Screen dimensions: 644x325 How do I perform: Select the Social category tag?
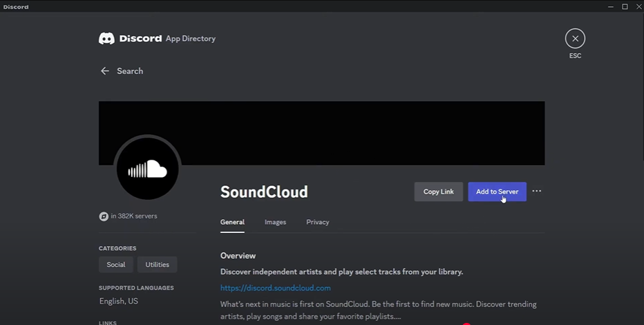tap(116, 265)
